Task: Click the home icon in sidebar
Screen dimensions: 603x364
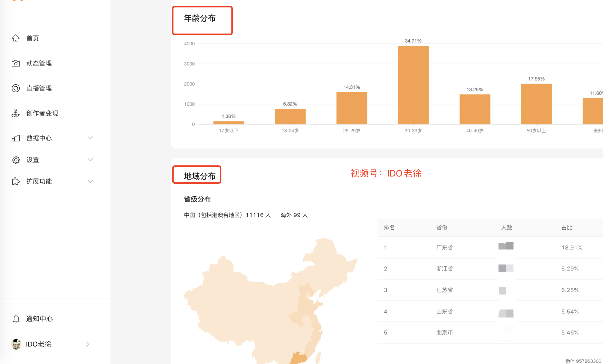Action: click(x=16, y=38)
